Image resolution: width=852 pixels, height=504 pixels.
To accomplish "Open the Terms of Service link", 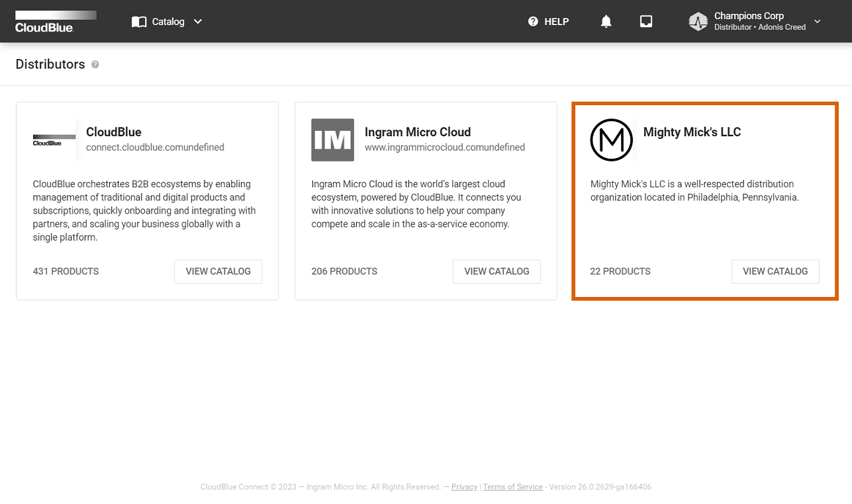I will 512,487.
